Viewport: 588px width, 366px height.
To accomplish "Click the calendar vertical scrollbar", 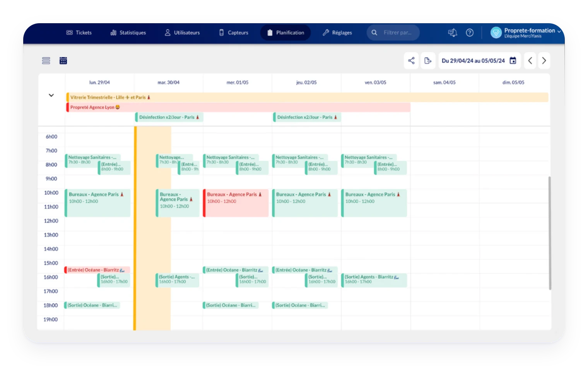I will click(x=550, y=233).
